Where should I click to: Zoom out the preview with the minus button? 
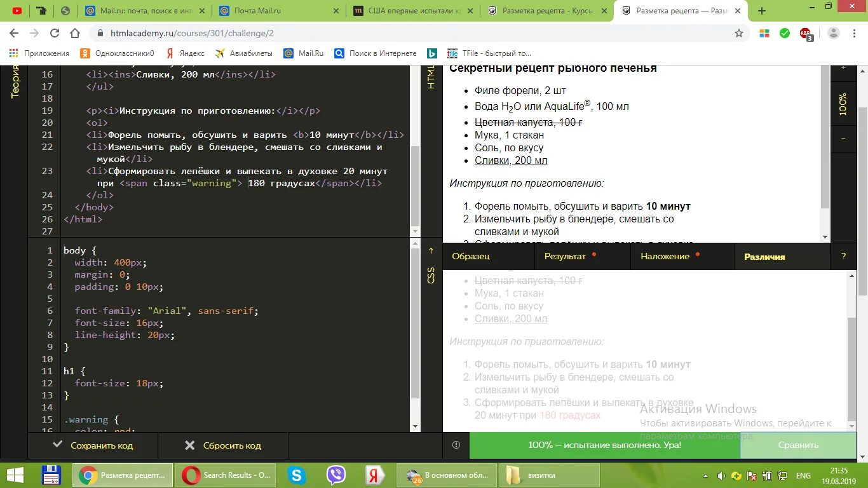(843, 138)
